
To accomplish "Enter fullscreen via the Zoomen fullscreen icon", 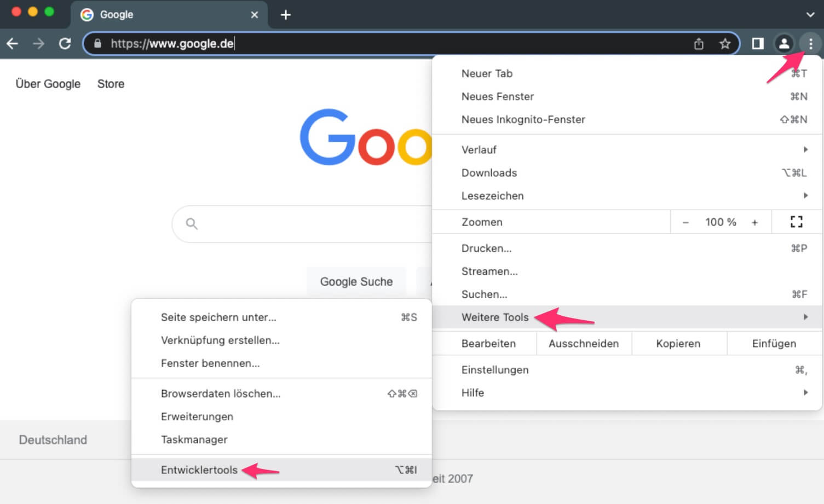I will tap(796, 222).
